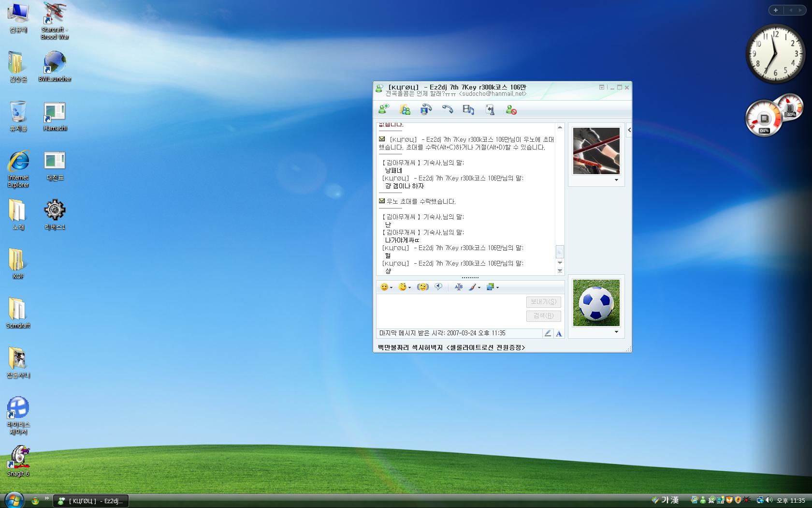This screenshot has width=812, height=508.
Task: Click the 보내기(S) send button
Action: point(543,301)
